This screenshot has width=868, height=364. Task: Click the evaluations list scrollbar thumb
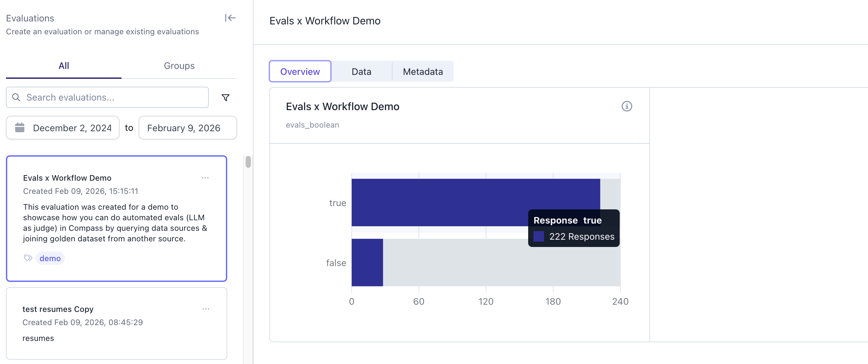(248, 162)
